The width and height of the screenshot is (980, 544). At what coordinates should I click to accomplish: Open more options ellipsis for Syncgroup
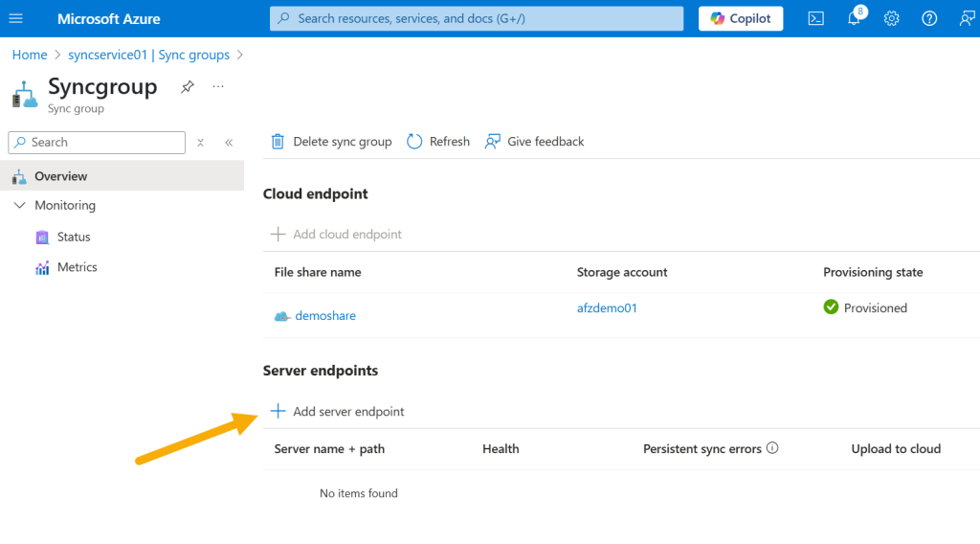[218, 86]
